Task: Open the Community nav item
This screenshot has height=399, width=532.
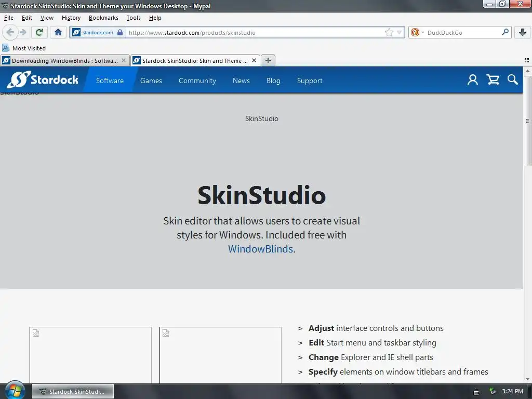Action: click(x=197, y=81)
